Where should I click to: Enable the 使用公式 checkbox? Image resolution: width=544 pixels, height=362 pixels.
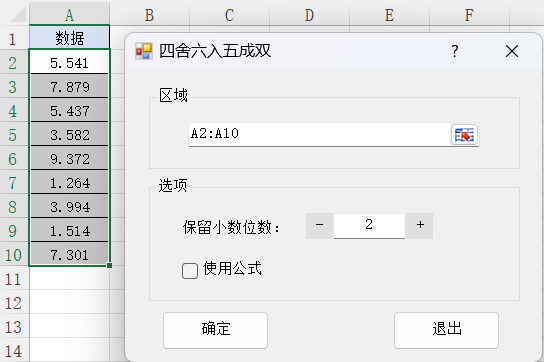(190, 271)
